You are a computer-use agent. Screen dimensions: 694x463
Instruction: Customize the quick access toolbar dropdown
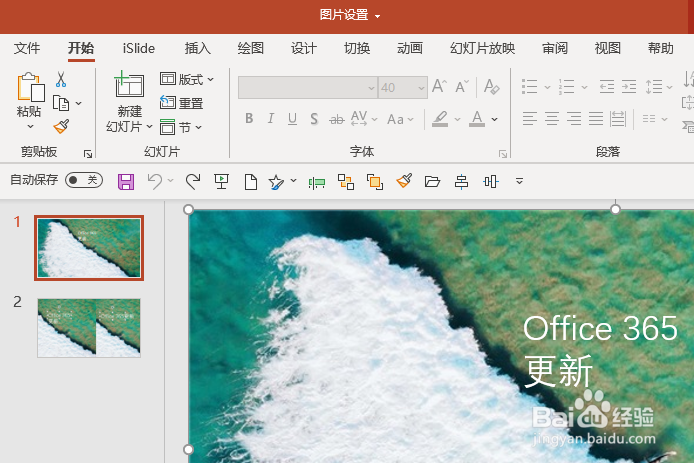pos(520,181)
